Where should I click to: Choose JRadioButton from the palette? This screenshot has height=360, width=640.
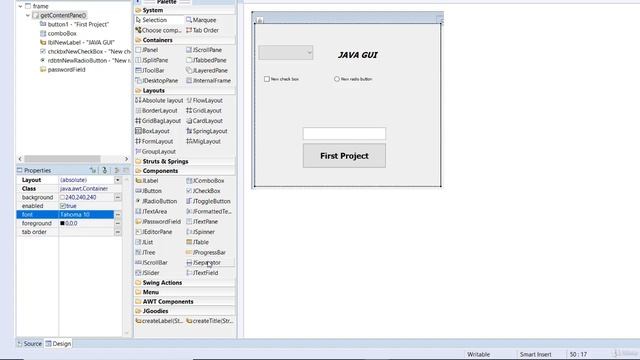point(156,201)
